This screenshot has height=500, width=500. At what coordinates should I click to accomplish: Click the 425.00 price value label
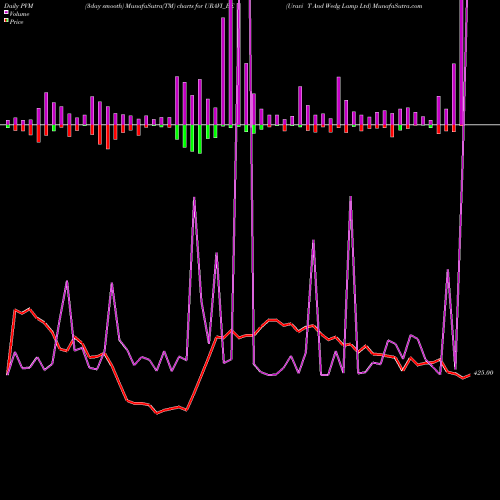pyautogui.click(x=483, y=373)
